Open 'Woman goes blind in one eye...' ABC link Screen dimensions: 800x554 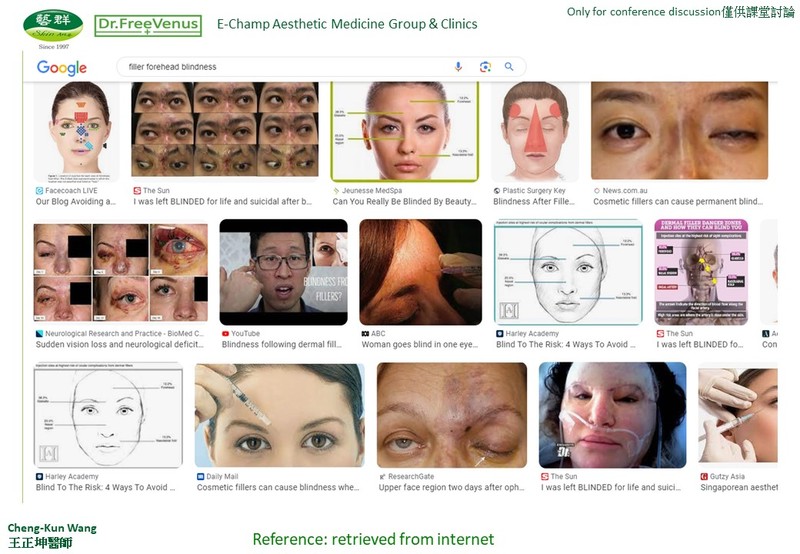[420, 344]
